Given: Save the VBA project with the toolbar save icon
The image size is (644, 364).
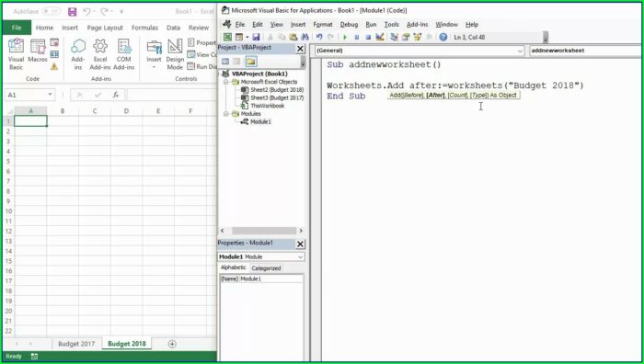Looking at the screenshot, I should [x=256, y=37].
